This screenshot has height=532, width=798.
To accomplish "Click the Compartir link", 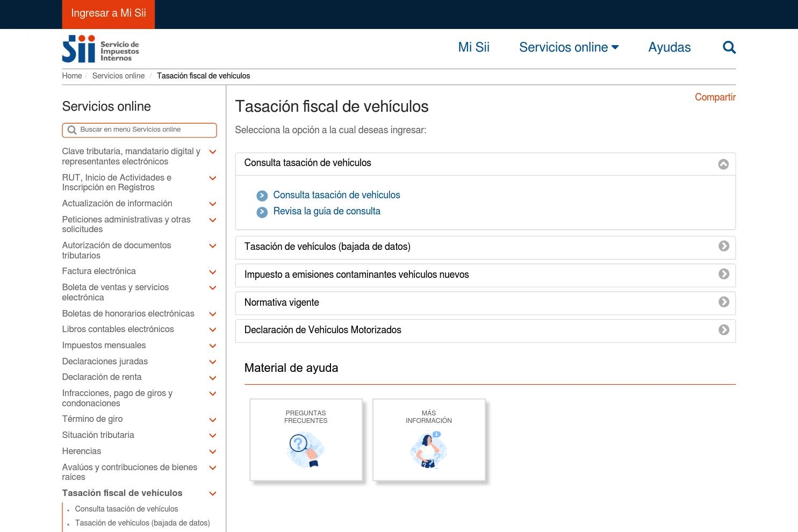I will [715, 97].
